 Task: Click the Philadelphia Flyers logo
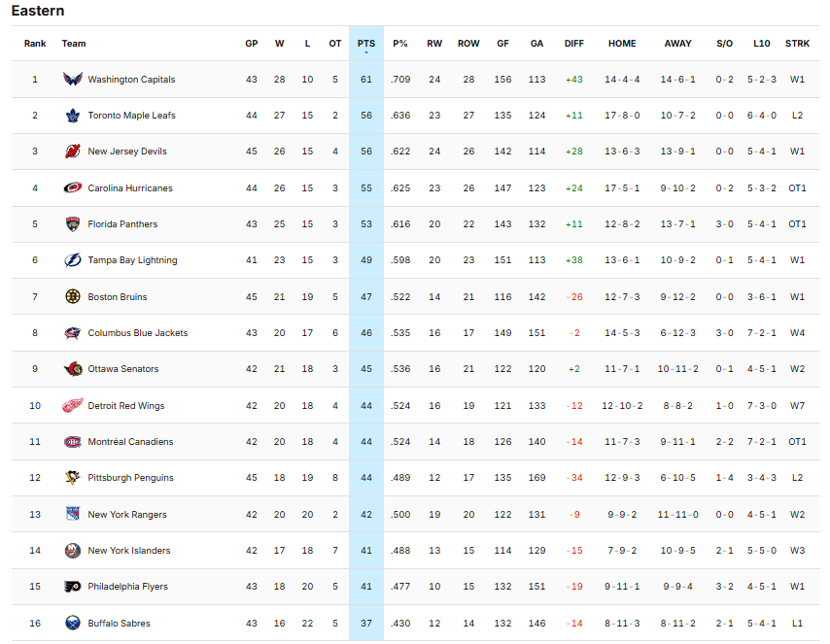click(73, 587)
